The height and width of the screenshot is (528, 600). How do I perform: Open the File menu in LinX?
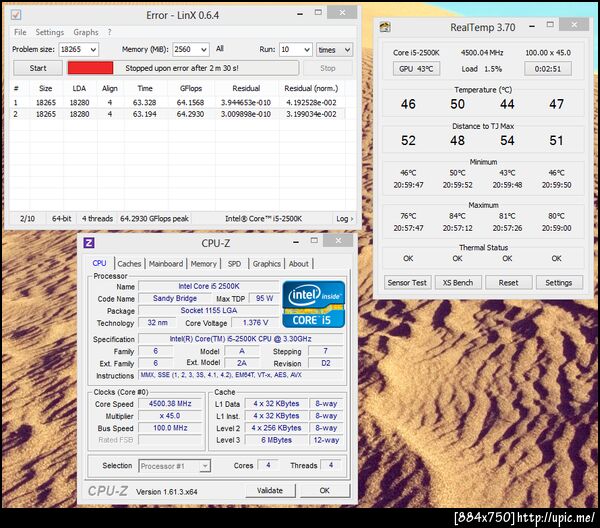click(x=20, y=32)
